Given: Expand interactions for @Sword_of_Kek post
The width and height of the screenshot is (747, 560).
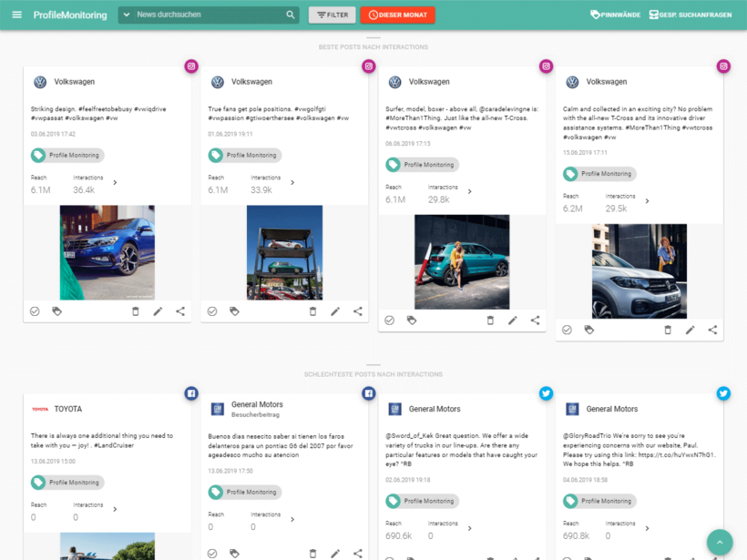Looking at the screenshot, I should (470, 528).
